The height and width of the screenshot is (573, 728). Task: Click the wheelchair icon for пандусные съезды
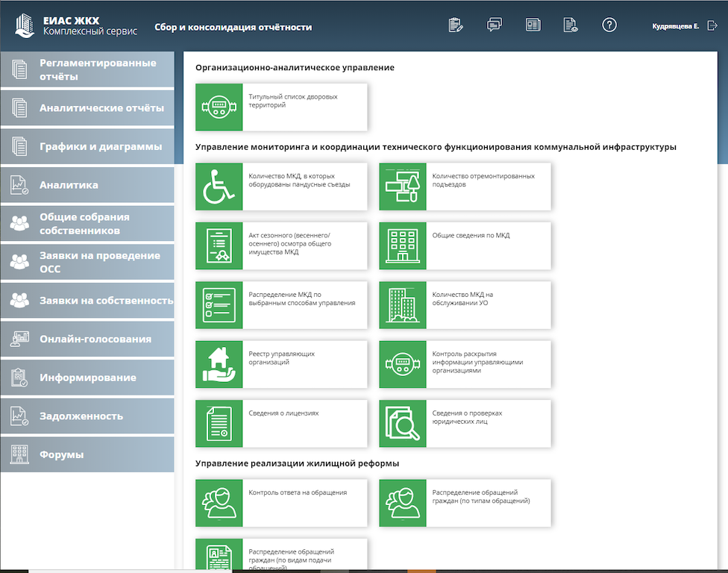219,187
